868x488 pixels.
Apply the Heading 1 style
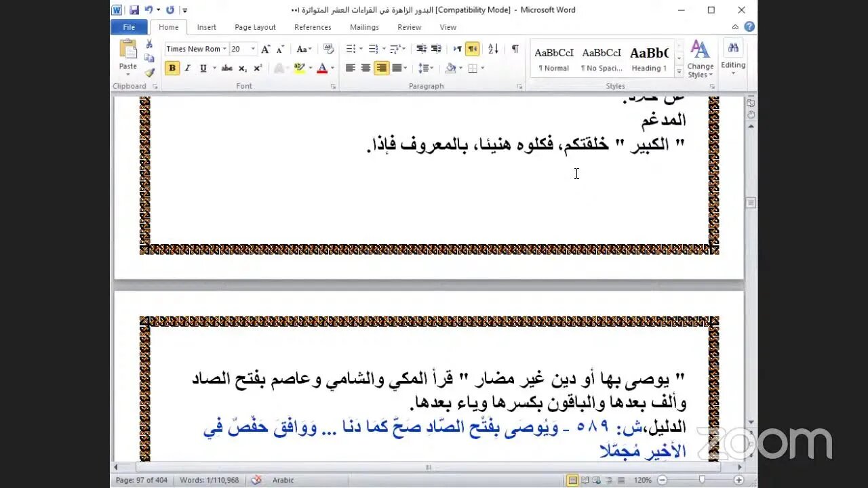(649, 59)
